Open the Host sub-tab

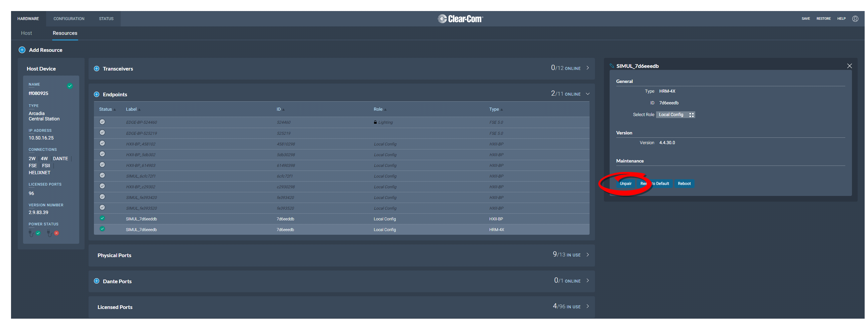point(26,33)
